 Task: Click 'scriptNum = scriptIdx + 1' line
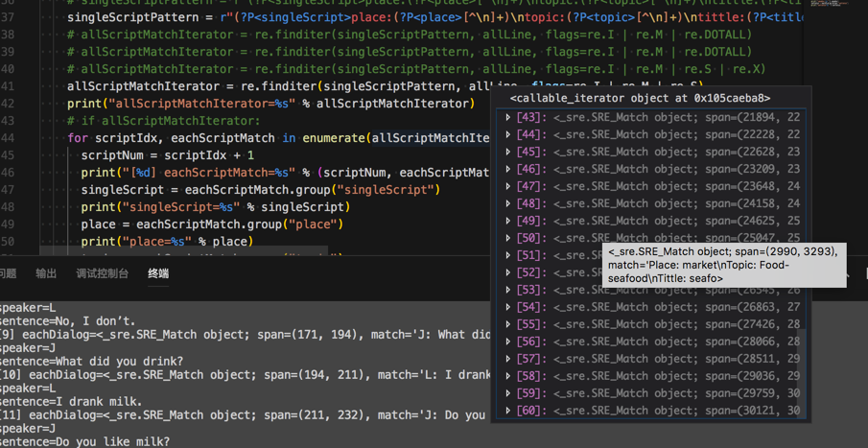point(167,155)
